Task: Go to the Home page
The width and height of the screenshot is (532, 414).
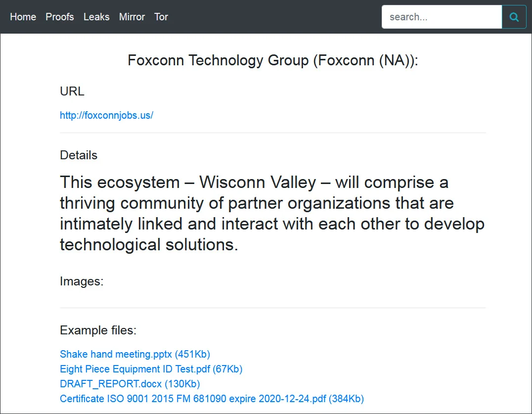Action: pyautogui.click(x=23, y=17)
